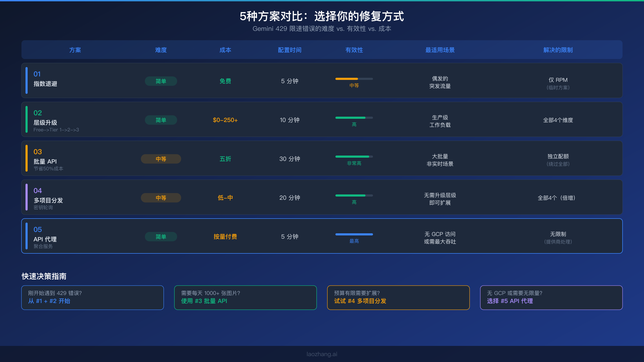
Task: Click the 使用 #3 批量 API link
Action: pyautogui.click(x=204, y=301)
